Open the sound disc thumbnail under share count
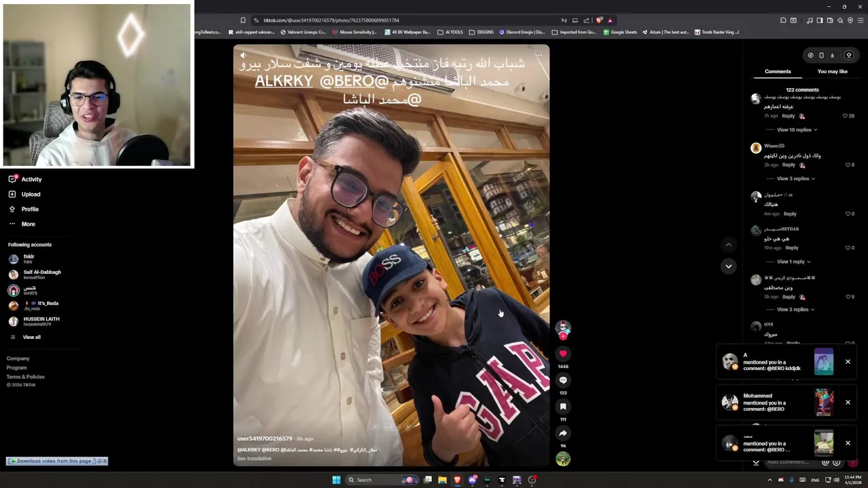The image size is (868, 488). (563, 459)
